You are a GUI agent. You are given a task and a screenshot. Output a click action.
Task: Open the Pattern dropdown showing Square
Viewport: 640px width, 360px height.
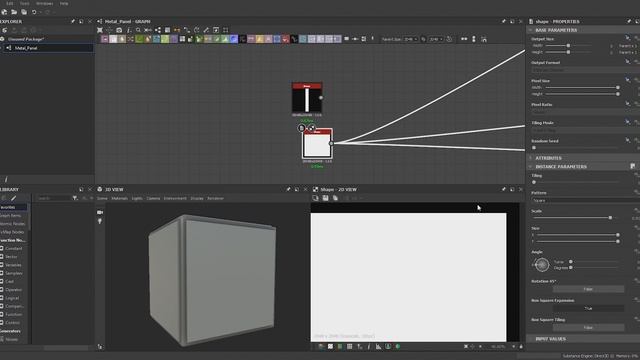point(585,200)
